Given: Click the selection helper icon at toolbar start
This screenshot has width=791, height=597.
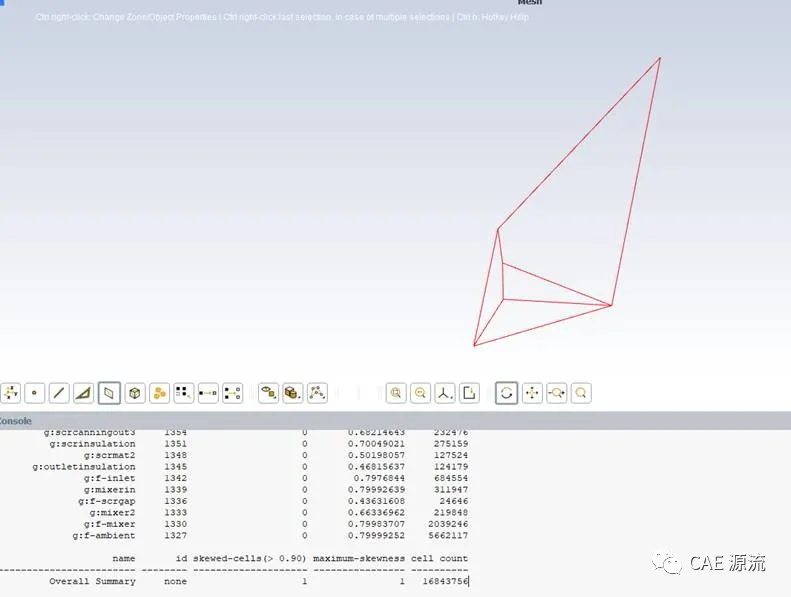Looking at the screenshot, I should (10, 393).
